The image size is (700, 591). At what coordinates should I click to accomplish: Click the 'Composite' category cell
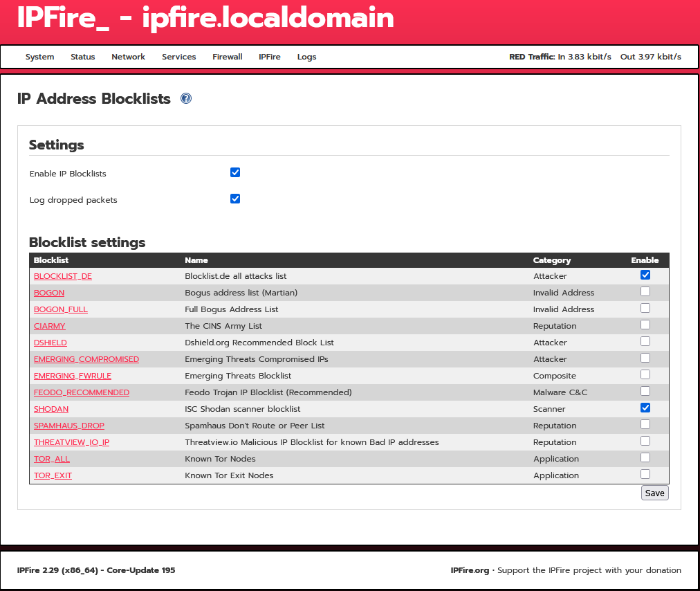555,376
